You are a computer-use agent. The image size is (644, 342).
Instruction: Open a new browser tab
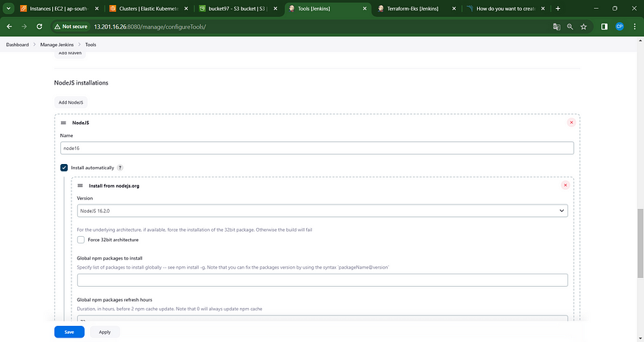click(x=558, y=8)
